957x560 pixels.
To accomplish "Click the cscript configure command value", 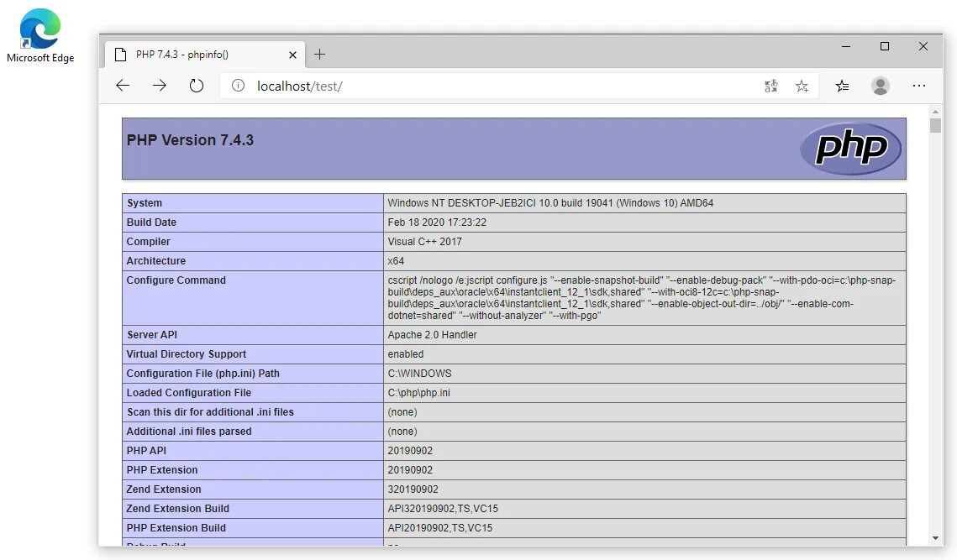I will click(x=641, y=298).
